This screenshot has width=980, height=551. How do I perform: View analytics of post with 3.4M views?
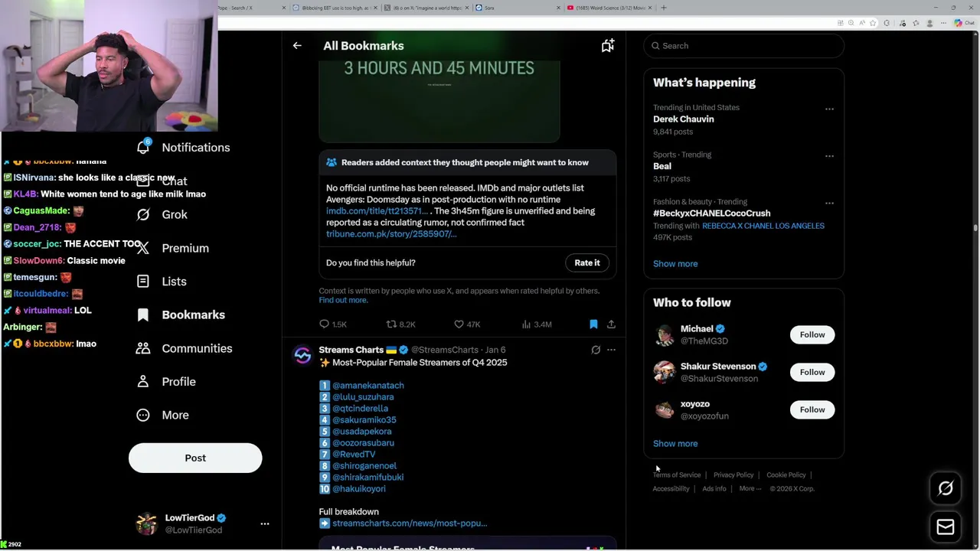click(537, 324)
